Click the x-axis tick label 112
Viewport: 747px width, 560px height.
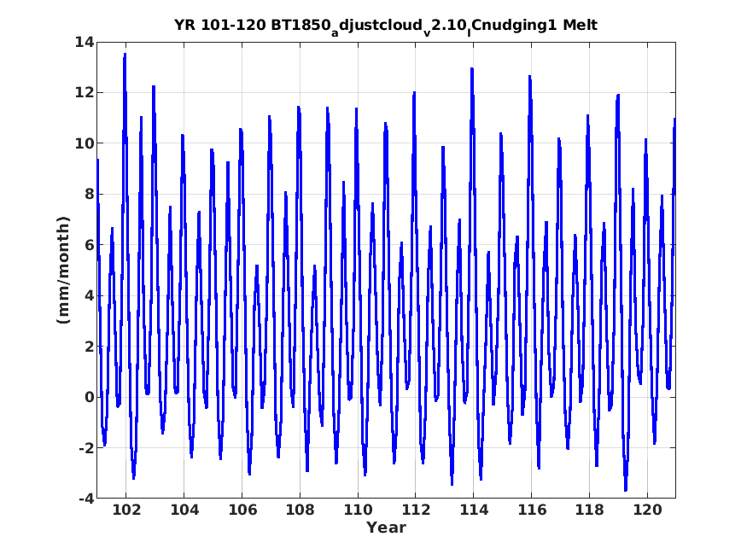[416, 510]
